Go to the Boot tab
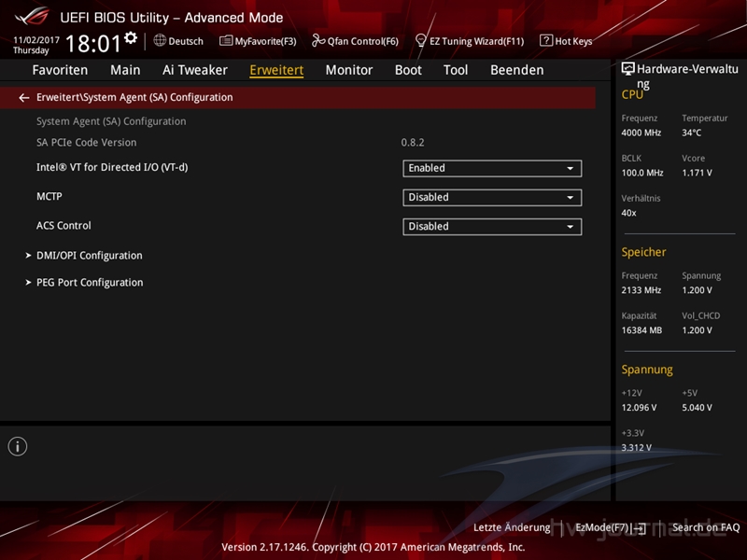 (408, 70)
